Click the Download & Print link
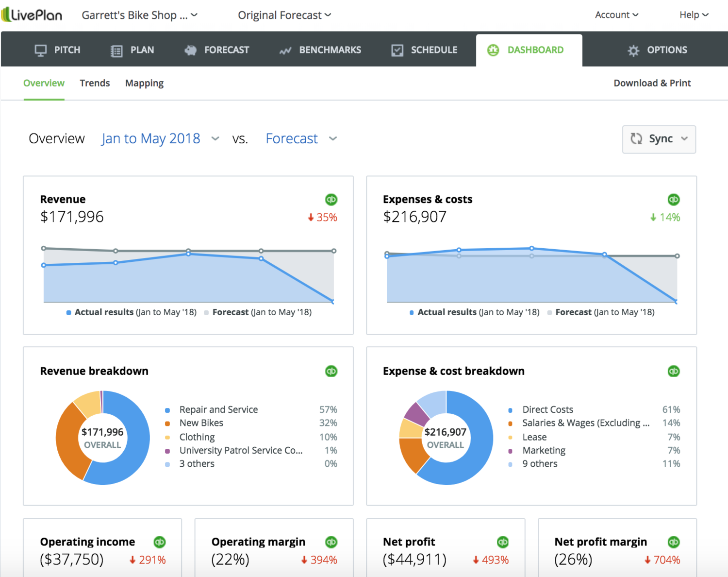 [652, 83]
